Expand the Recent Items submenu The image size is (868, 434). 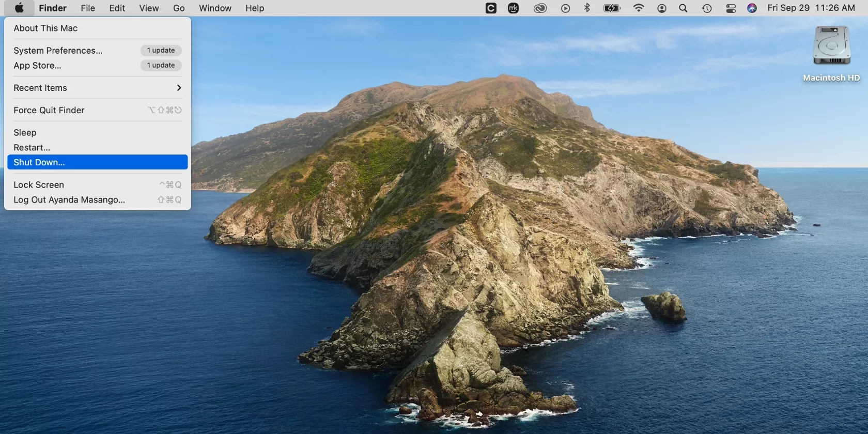pos(97,88)
